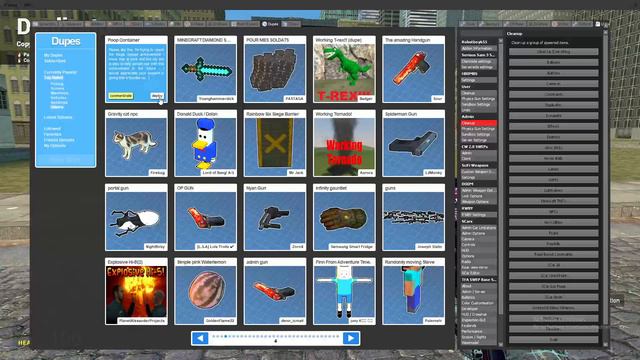
Task: Open the Donald Duck / Dolan dupe
Action: (205, 143)
